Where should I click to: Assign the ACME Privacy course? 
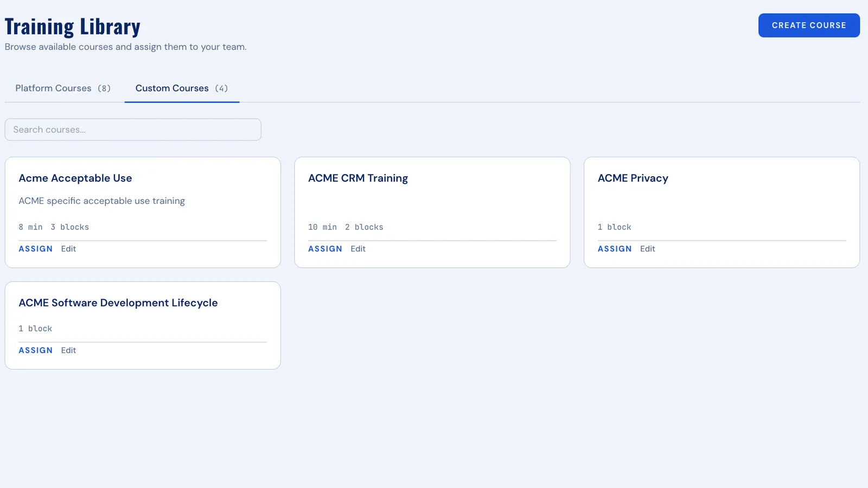pos(615,249)
